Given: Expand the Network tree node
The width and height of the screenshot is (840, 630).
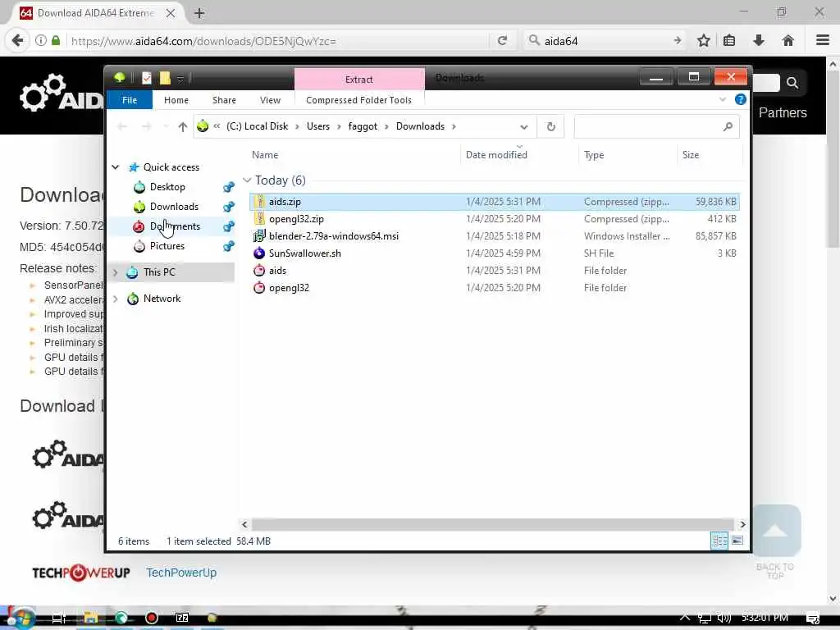Looking at the screenshot, I should [115, 299].
